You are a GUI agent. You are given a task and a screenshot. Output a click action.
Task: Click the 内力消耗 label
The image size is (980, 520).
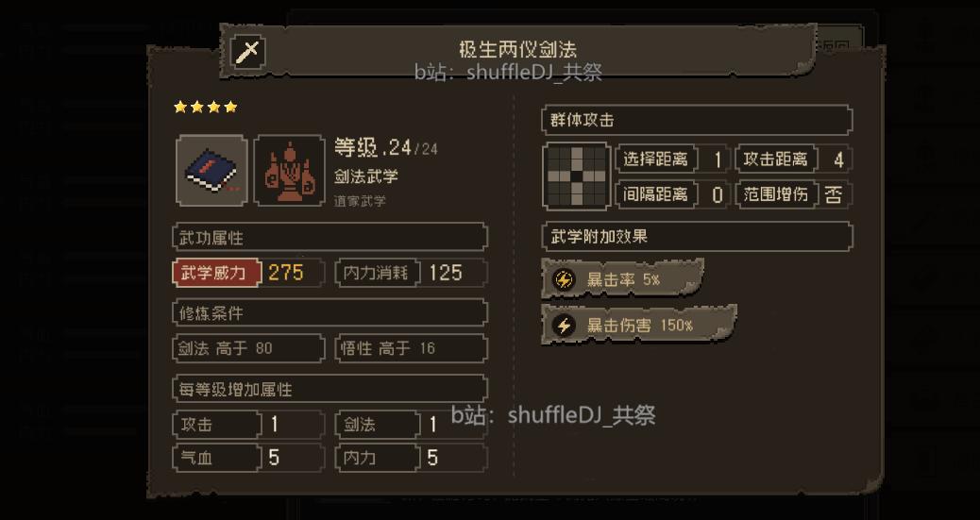pos(377,273)
